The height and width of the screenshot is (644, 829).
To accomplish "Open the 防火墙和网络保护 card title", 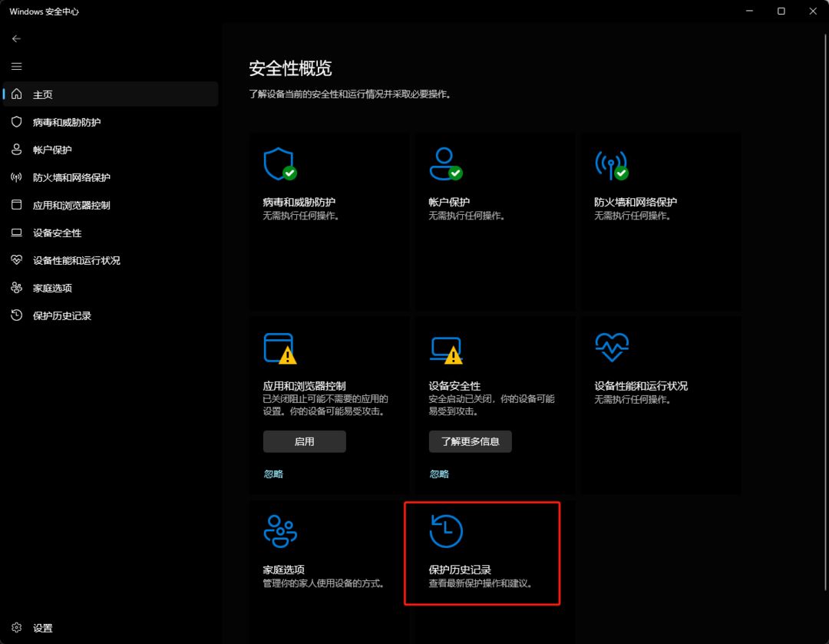I will click(636, 202).
